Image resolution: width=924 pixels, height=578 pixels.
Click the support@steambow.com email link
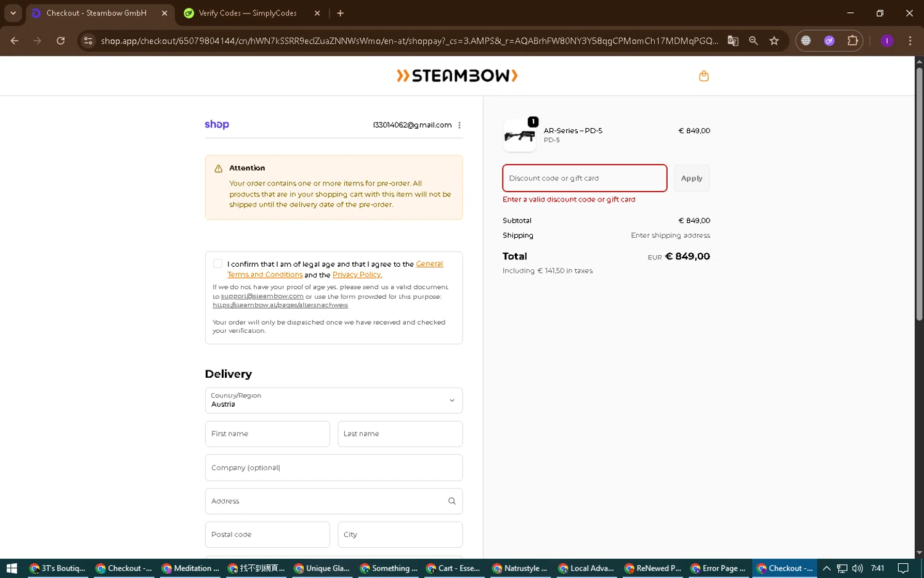[262, 296]
